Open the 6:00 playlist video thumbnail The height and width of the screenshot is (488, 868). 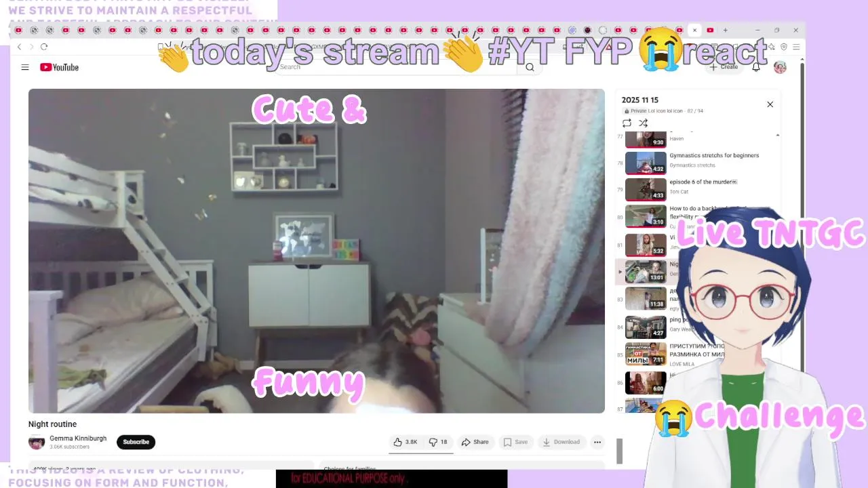(x=646, y=383)
